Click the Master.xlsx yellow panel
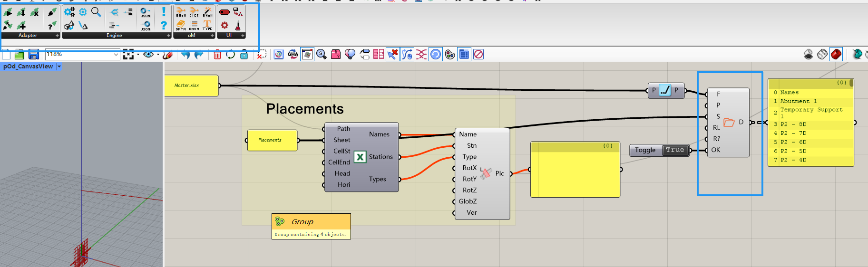Image resolution: width=868 pixels, height=267 pixels. [191, 86]
